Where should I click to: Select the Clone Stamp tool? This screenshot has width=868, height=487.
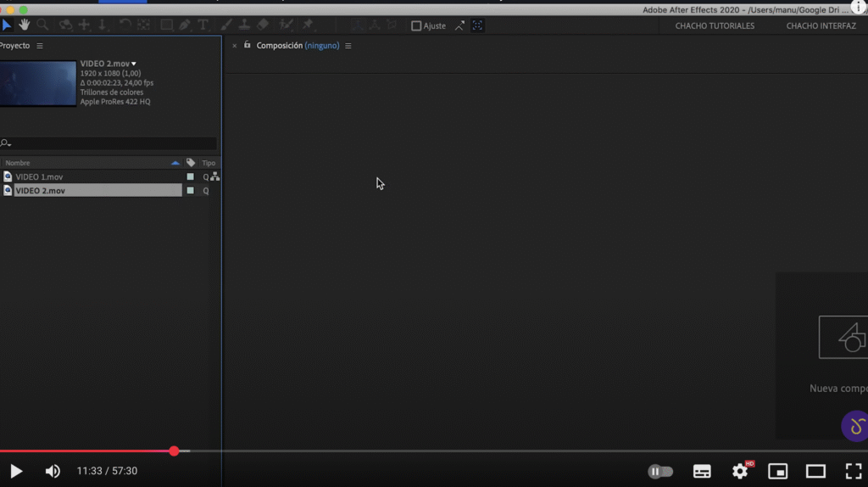pyautogui.click(x=244, y=25)
